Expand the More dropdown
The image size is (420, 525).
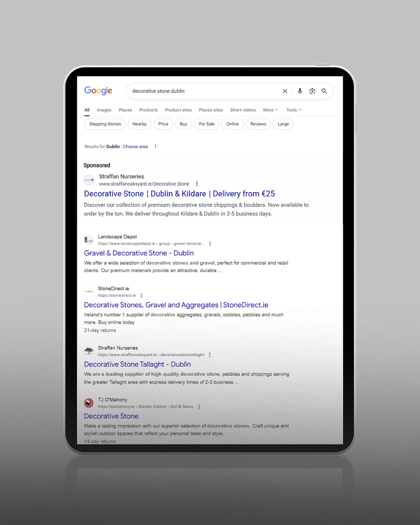point(270,110)
